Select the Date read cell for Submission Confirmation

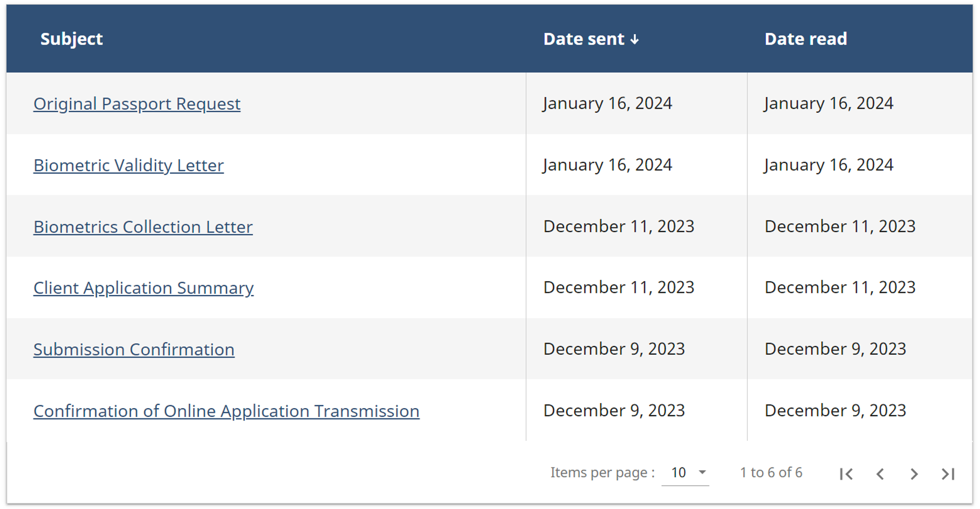[x=835, y=349]
